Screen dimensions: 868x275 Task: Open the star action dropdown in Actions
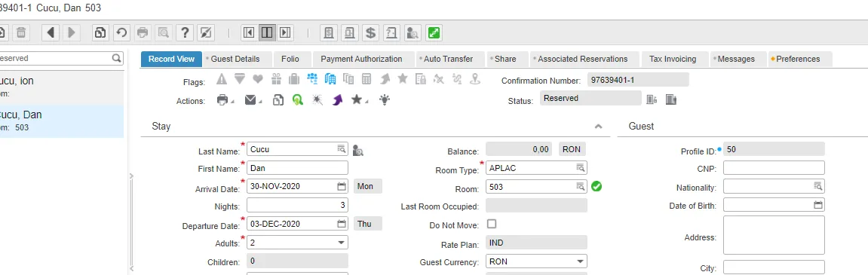[x=359, y=100]
